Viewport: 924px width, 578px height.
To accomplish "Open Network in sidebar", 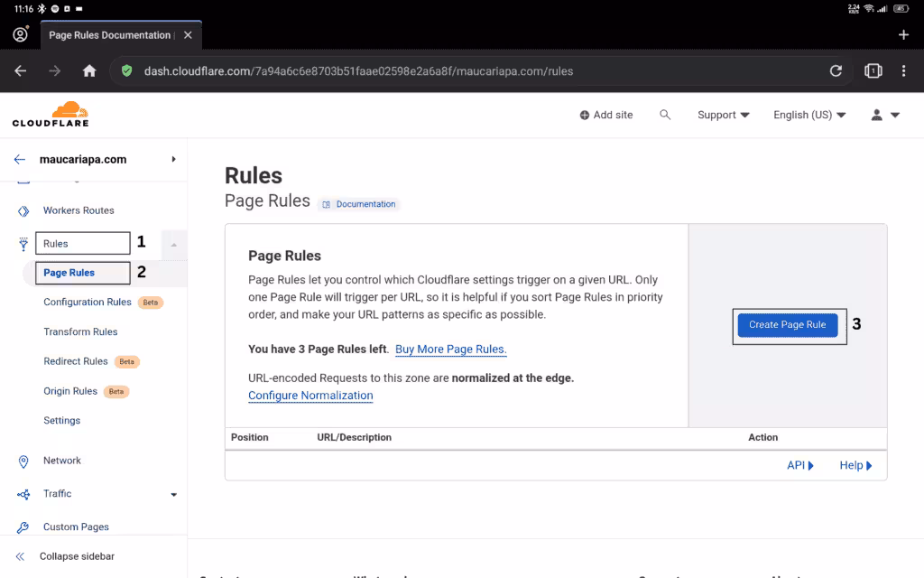I will tap(62, 461).
